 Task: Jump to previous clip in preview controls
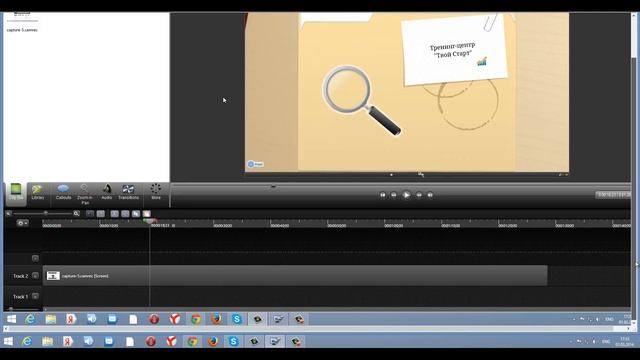(382, 195)
